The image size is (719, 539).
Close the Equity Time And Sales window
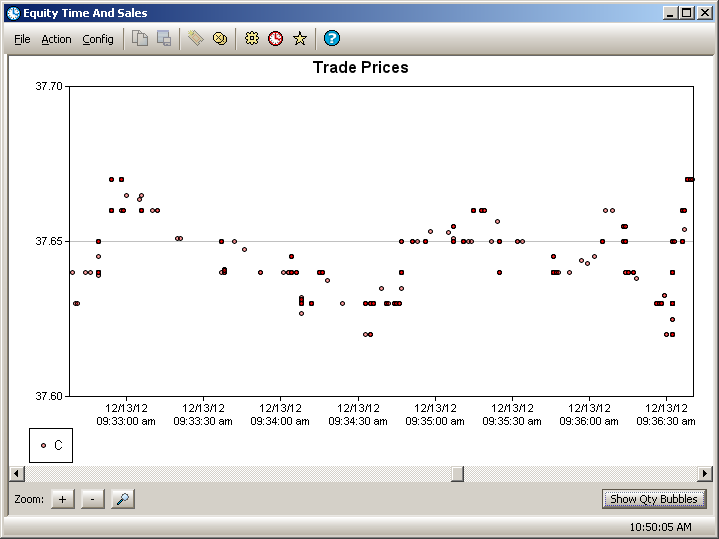(705, 13)
